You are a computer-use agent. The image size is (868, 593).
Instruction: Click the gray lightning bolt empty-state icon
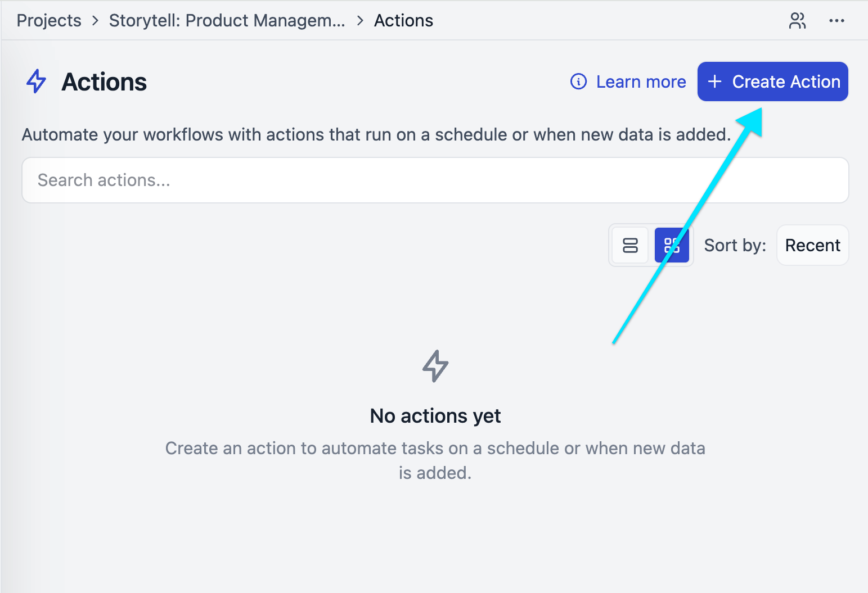coord(435,366)
